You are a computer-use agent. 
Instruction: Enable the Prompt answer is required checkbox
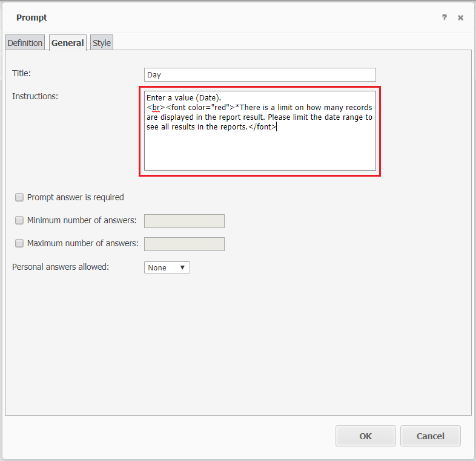[x=19, y=197]
